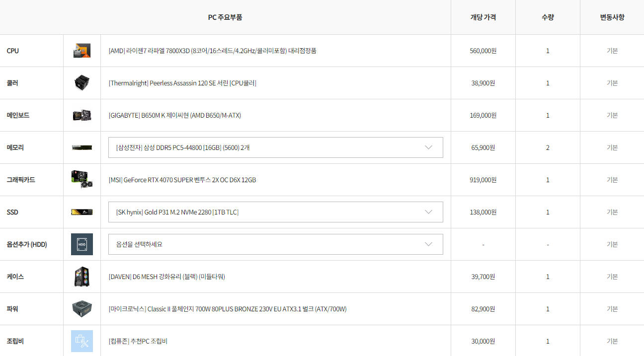
Task: Click the GIGABYTE motherboard product image
Action: coord(82,115)
